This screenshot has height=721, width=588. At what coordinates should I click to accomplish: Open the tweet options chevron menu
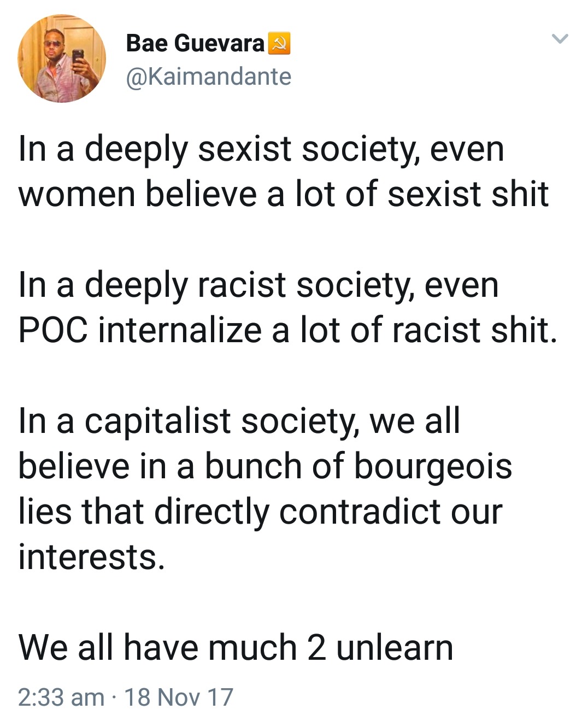click(x=560, y=39)
